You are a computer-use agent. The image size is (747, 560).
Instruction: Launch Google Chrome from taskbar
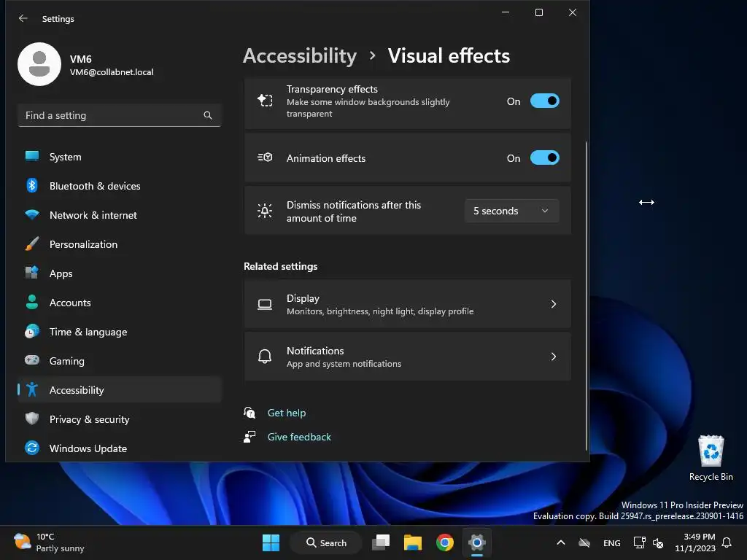445,542
